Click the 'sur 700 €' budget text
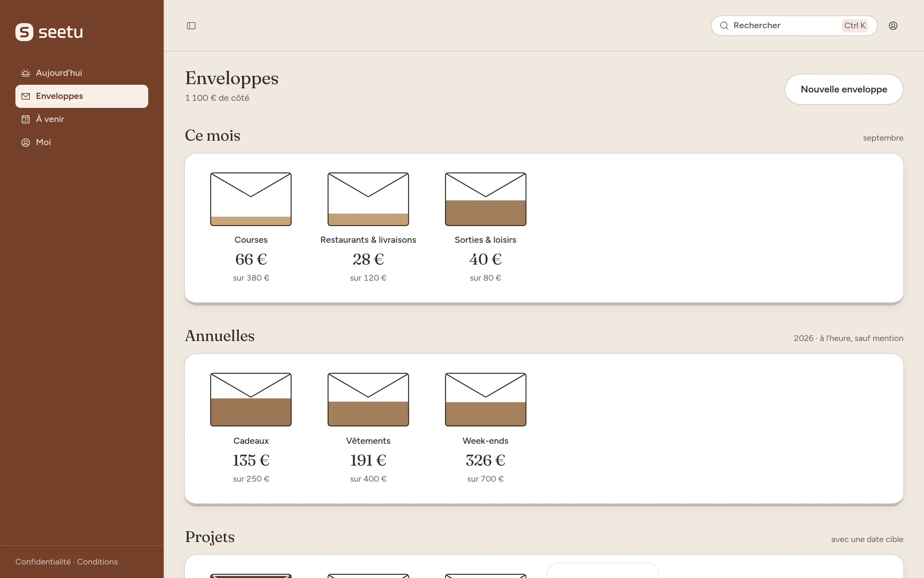Image resolution: width=924 pixels, height=578 pixels. point(486,479)
